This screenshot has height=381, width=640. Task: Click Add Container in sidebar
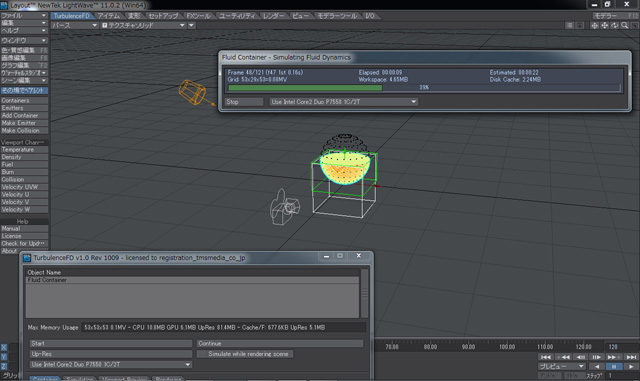24,116
